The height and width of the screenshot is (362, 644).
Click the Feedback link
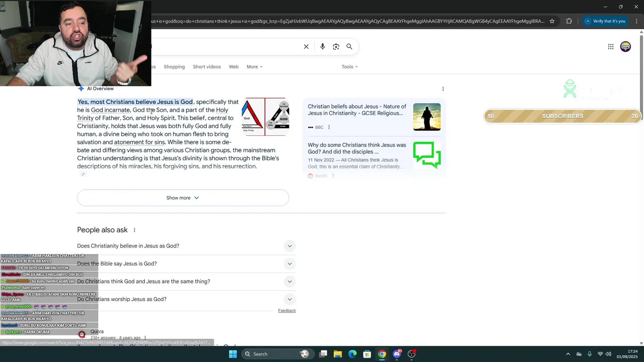(287, 311)
